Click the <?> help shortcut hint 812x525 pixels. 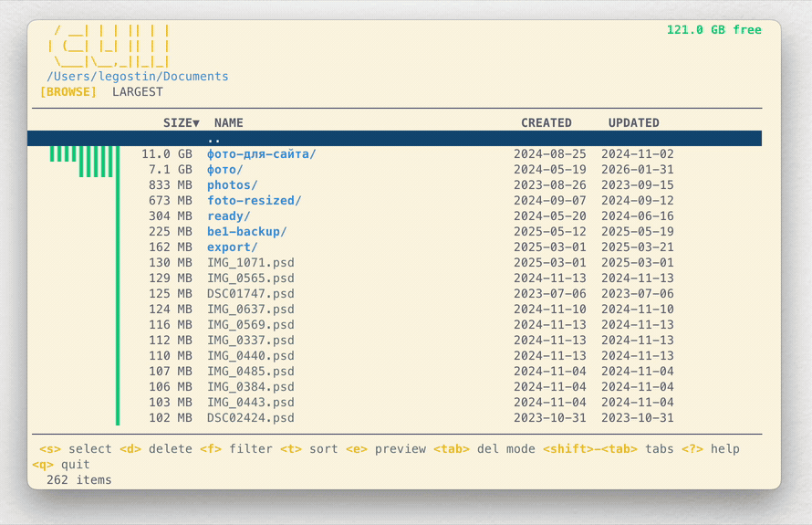pos(711,449)
